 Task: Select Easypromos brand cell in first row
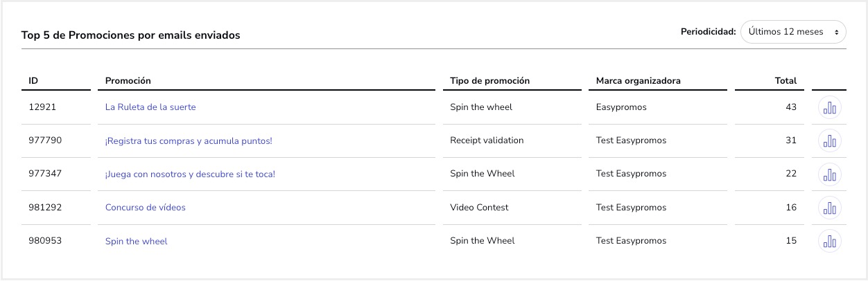tap(621, 107)
